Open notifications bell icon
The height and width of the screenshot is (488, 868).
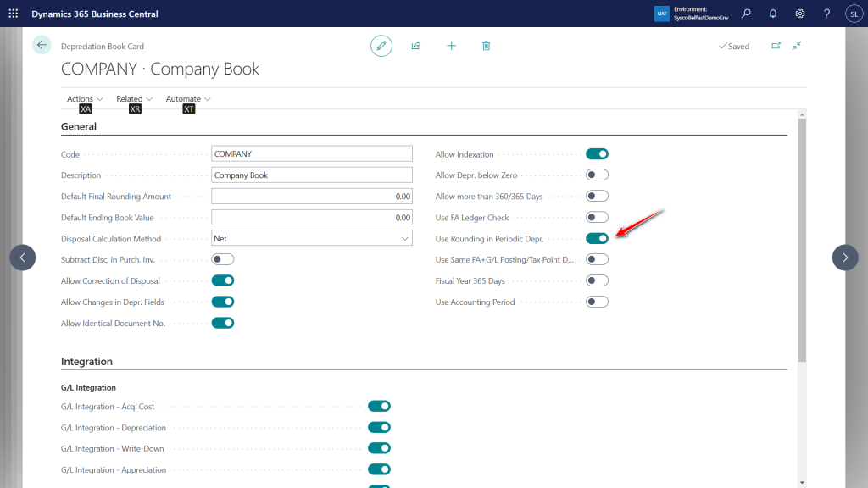pyautogui.click(x=773, y=14)
